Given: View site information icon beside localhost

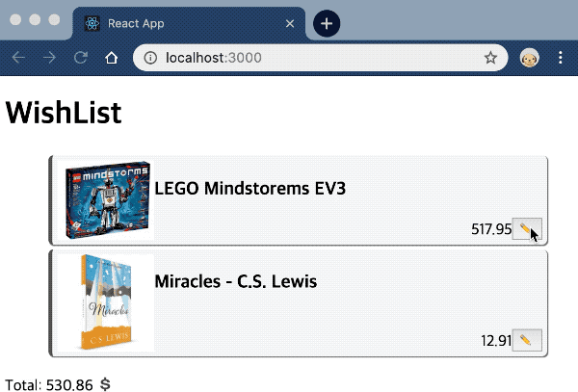Looking at the screenshot, I should [x=150, y=58].
